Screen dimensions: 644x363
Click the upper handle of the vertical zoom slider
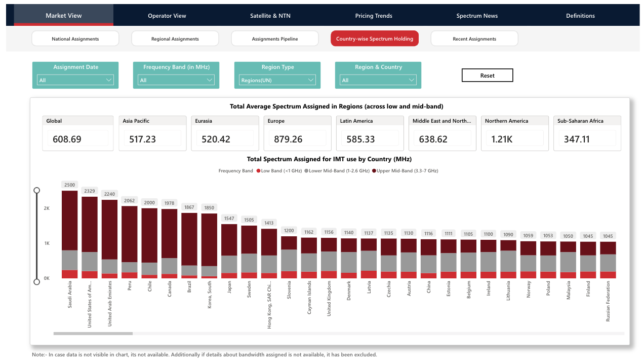click(x=36, y=190)
